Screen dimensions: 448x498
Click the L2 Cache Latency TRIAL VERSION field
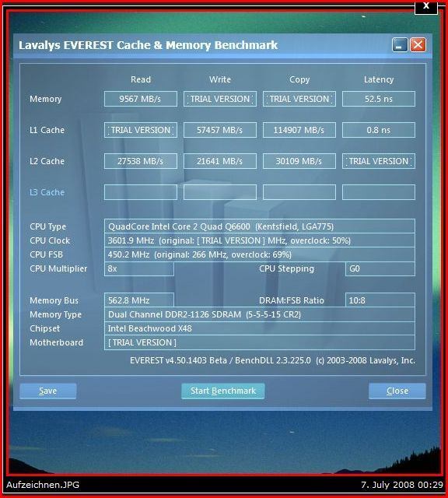(379, 161)
